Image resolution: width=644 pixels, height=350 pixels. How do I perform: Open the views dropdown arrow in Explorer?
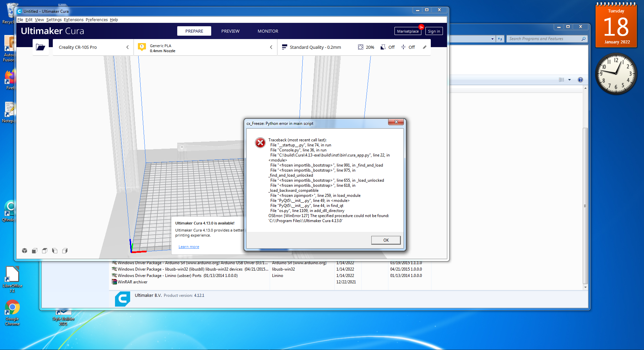pos(569,80)
